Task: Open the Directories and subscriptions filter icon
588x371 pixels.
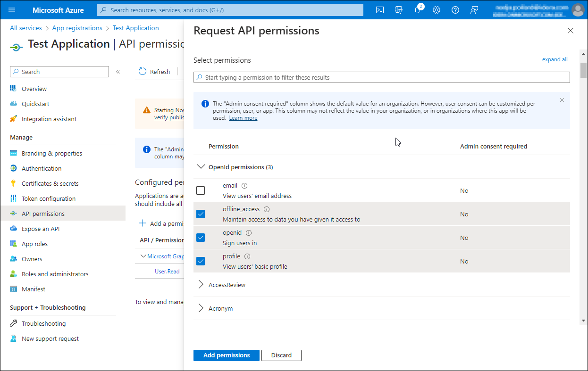Action: [399, 10]
